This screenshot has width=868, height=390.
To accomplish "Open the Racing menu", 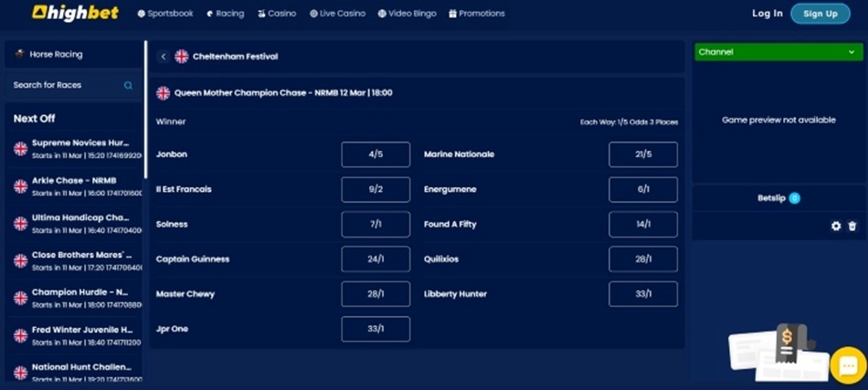I will click(x=225, y=14).
